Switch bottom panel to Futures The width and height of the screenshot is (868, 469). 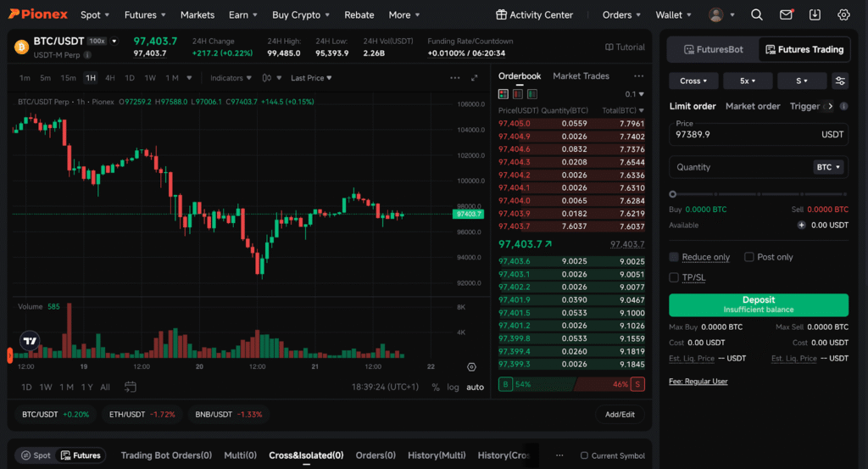click(81, 455)
